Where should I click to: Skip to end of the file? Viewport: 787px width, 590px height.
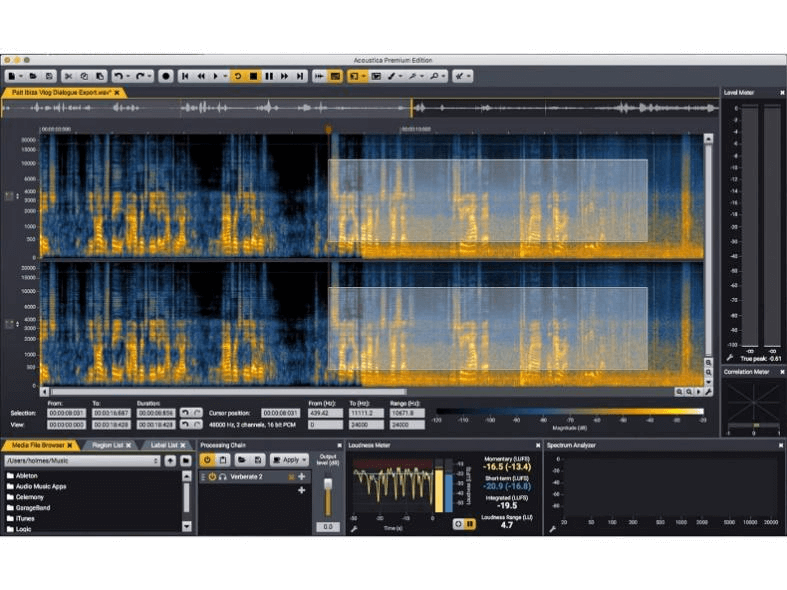(x=300, y=76)
